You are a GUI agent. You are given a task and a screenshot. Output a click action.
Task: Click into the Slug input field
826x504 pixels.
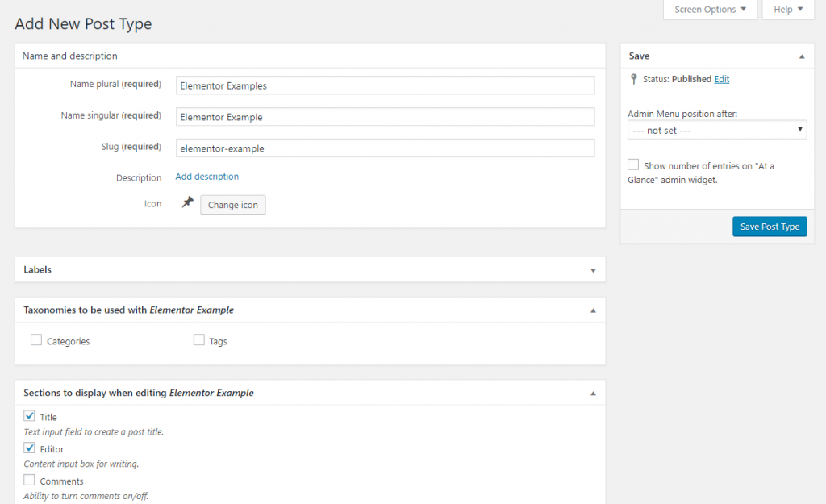[x=385, y=148]
